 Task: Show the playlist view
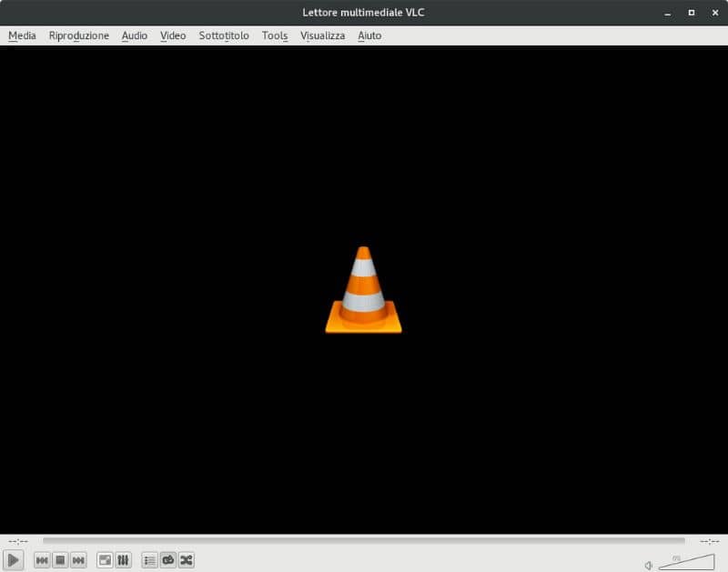coord(148,560)
